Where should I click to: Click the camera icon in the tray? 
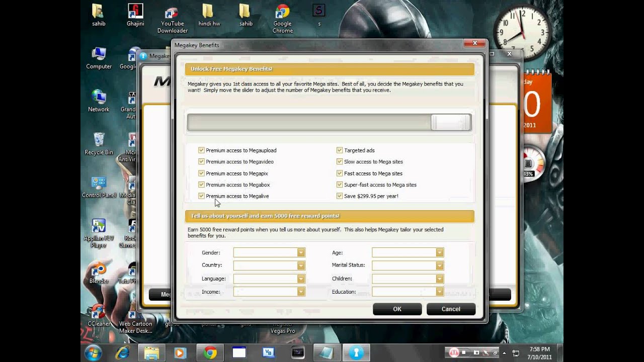pos(476,353)
